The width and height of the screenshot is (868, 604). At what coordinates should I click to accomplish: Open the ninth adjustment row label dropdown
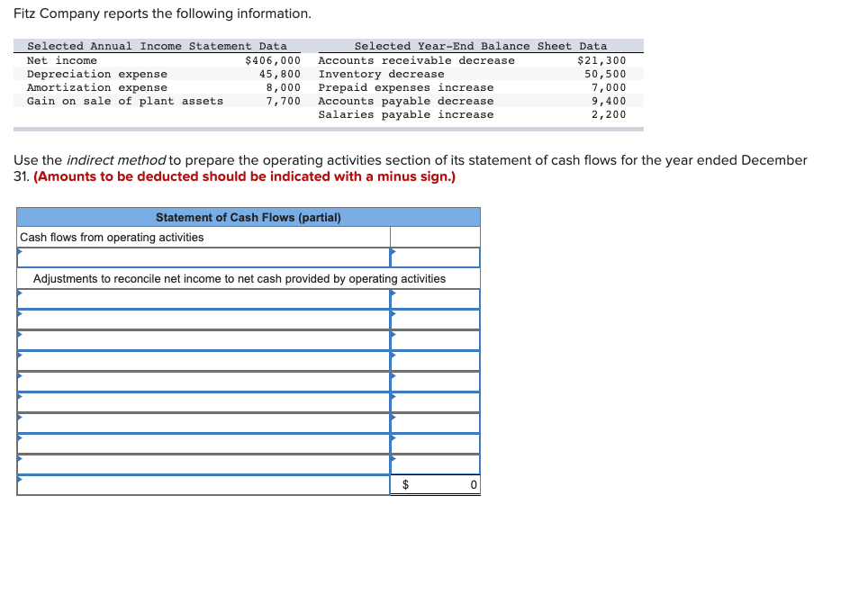coord(203,464)
